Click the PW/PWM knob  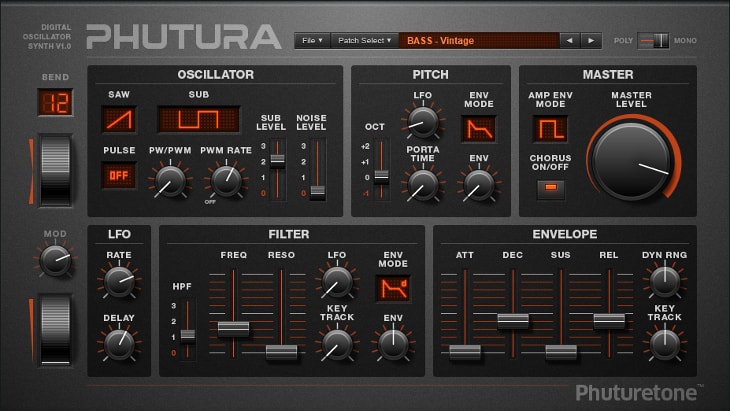[170, 181]
